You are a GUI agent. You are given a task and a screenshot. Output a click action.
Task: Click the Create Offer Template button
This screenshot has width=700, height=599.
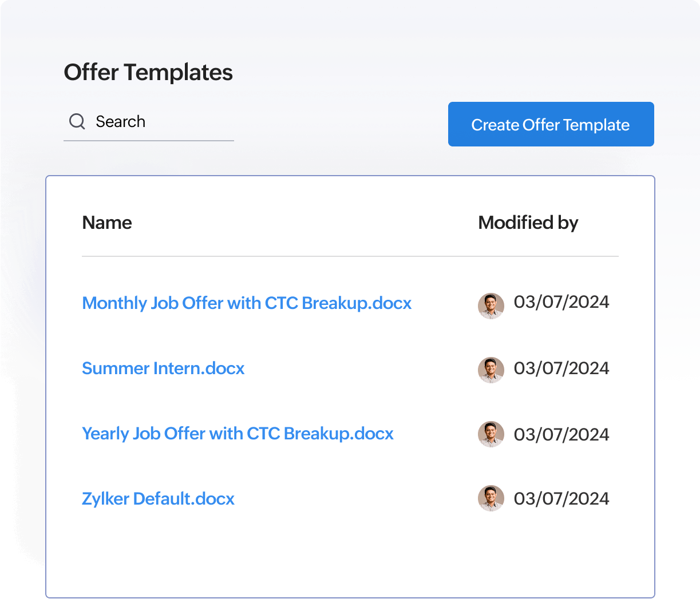[x=550, y=124]
